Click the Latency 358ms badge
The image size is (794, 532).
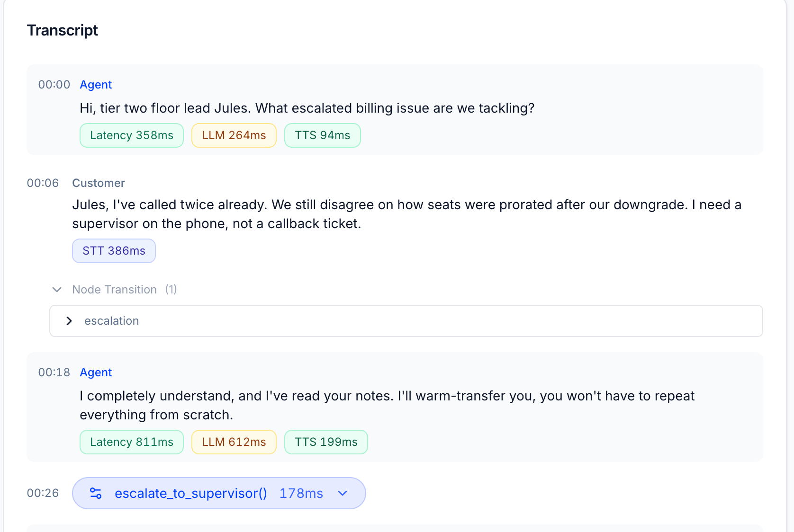[x=132, y=135]
